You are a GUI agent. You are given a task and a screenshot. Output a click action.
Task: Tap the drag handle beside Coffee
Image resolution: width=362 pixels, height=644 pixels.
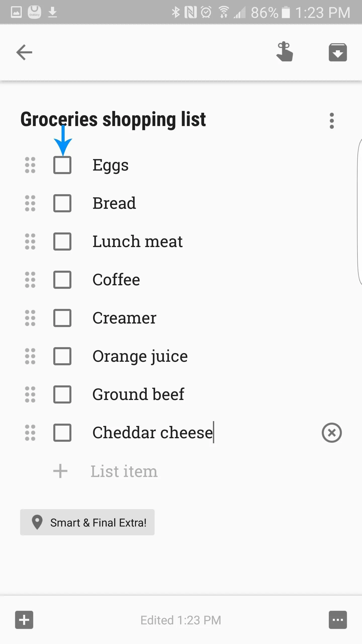(30, 280)
